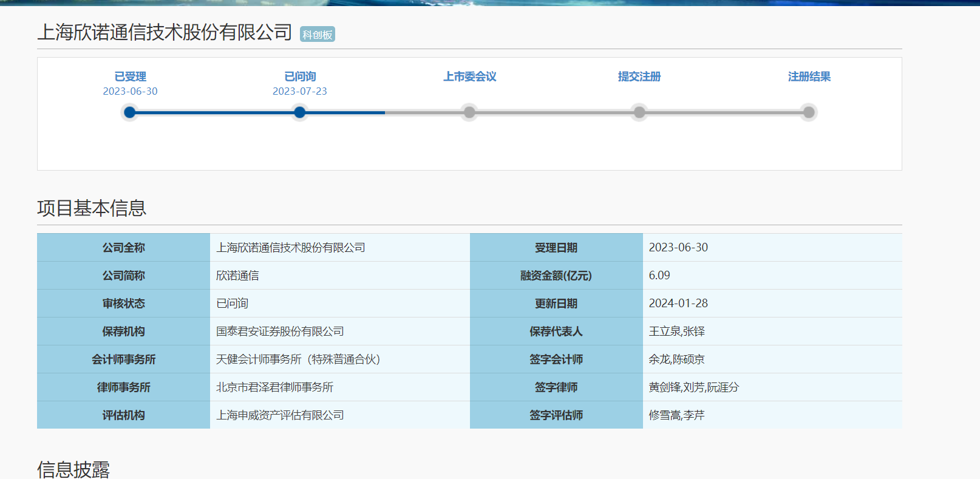Click 修雪嵩,李芹 signing appraisers value
Image resolution: width=980 pixels, height=479 pixels.
[x=676, y=415]
